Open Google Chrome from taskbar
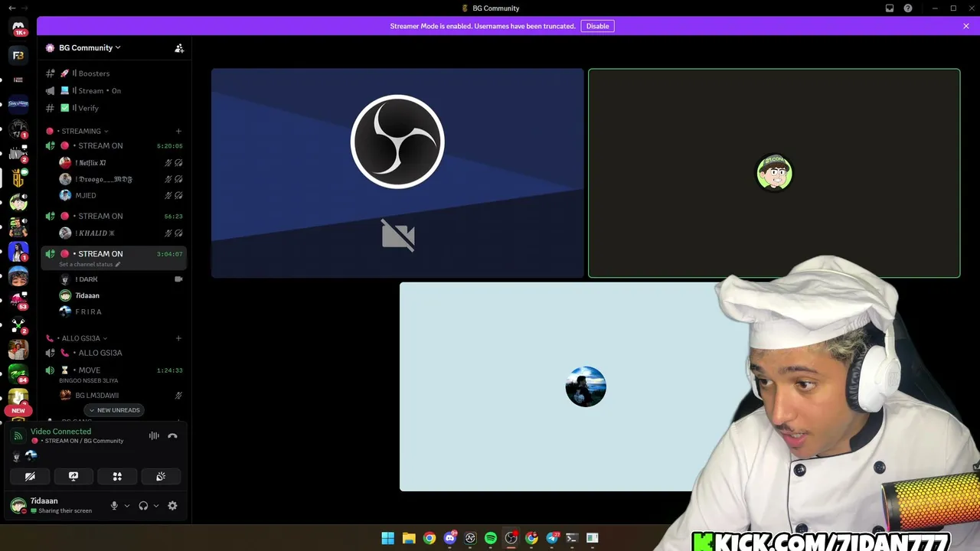 click(x=430, y=538)
